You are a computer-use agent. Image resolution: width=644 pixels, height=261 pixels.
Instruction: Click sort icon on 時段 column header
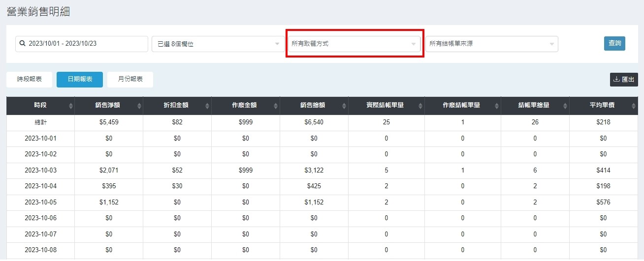click(70, 106)
